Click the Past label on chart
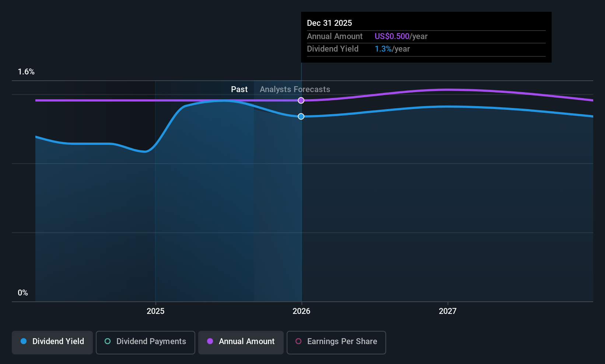The height and width of the screenshot is (364, 605). click(x=239, y=89)
